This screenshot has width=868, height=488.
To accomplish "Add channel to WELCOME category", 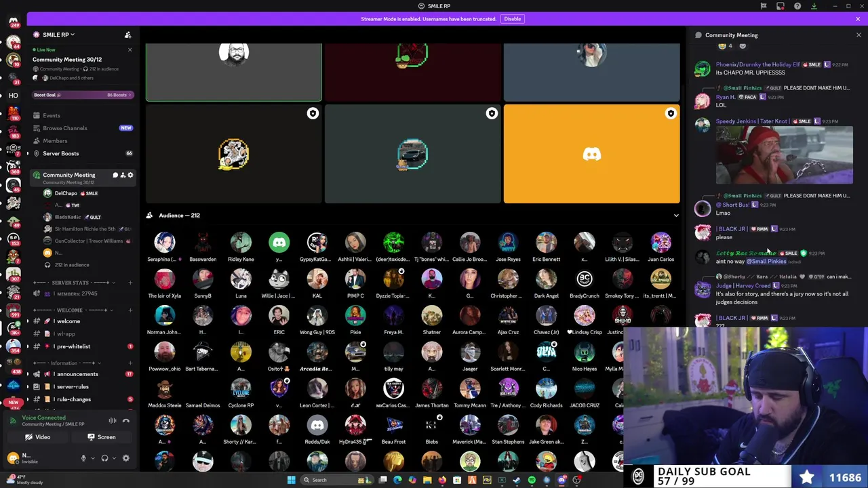I will click(130, 310).
